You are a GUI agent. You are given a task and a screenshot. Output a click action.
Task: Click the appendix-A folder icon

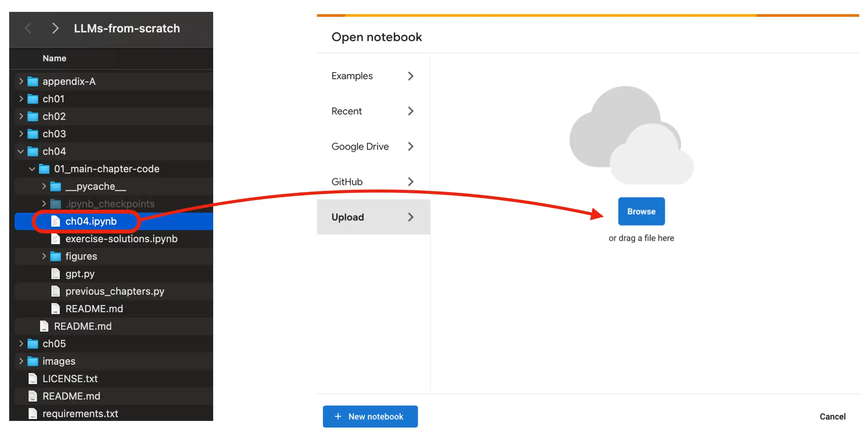(x=33, y=81)
